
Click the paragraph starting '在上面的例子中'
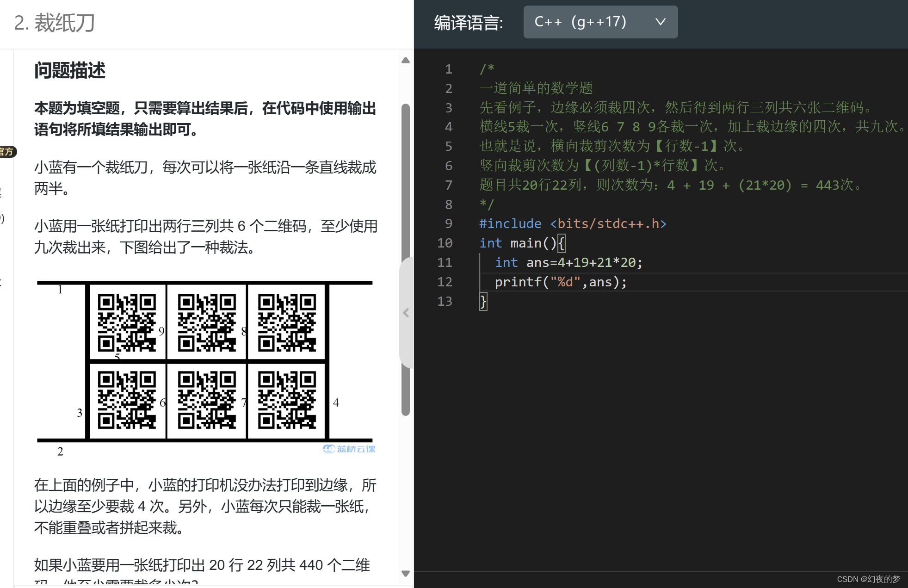tap(205, 506)
